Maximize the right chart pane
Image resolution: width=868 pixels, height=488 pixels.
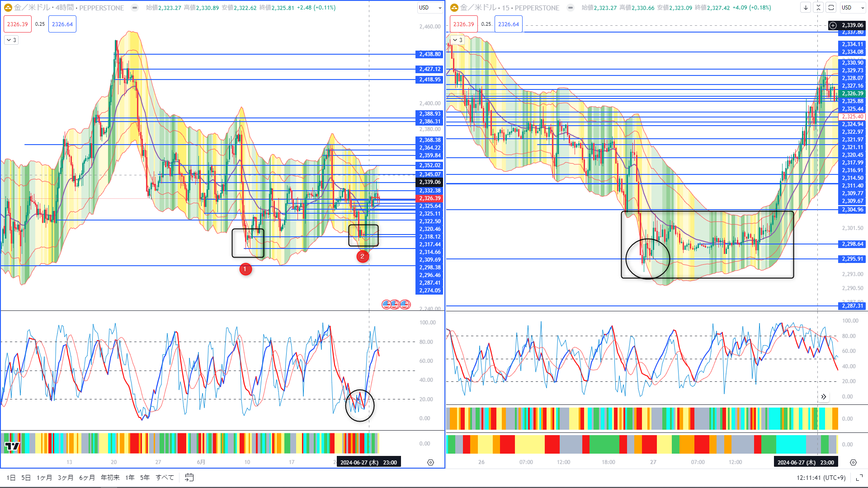coord(831,8)
